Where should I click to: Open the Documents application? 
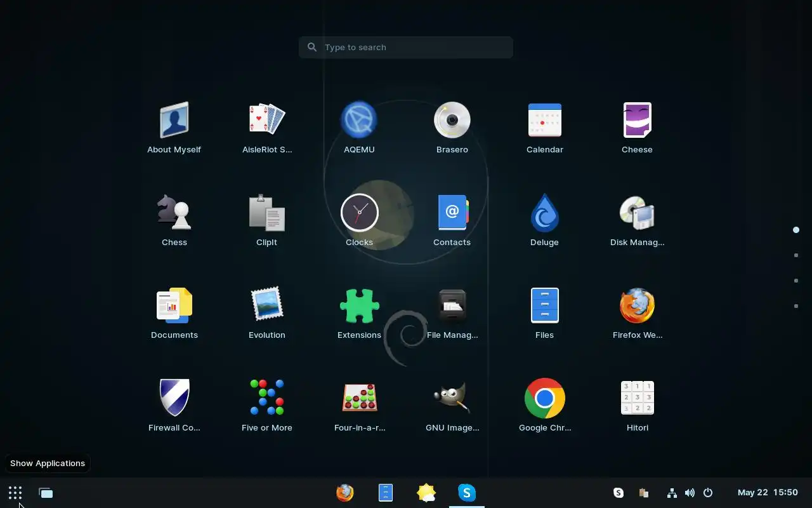coord(174,313)
